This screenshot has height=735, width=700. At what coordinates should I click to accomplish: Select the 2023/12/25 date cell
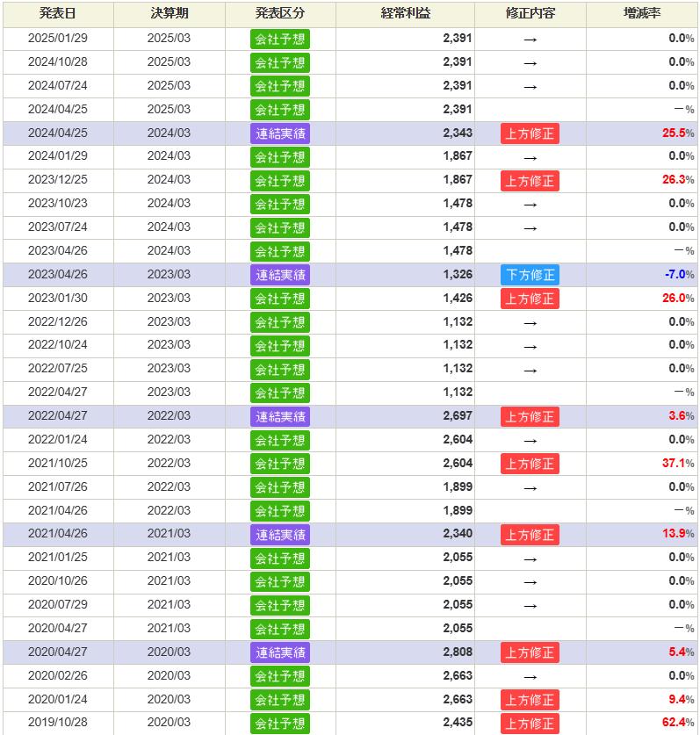click(58, 180)
